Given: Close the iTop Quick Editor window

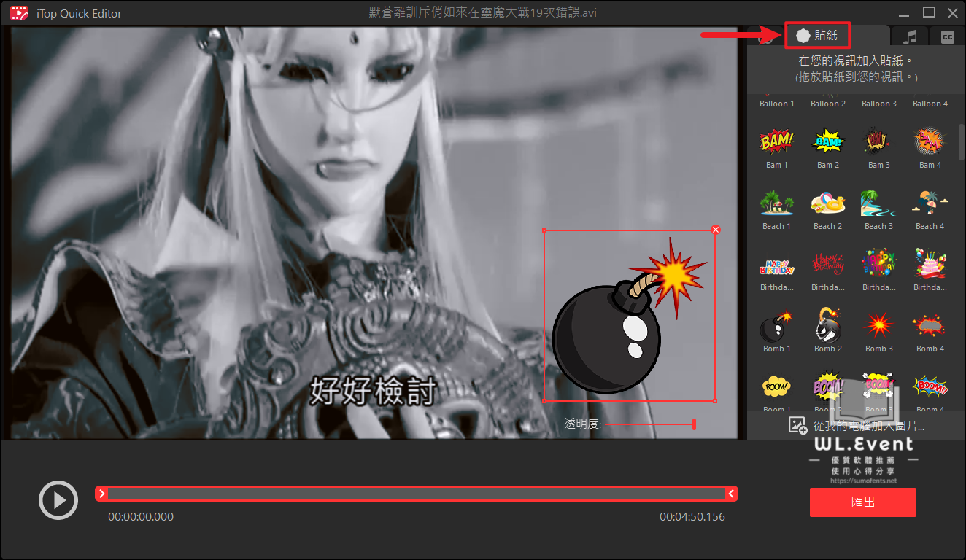Looking at the screenshot, I should (952, 12).
